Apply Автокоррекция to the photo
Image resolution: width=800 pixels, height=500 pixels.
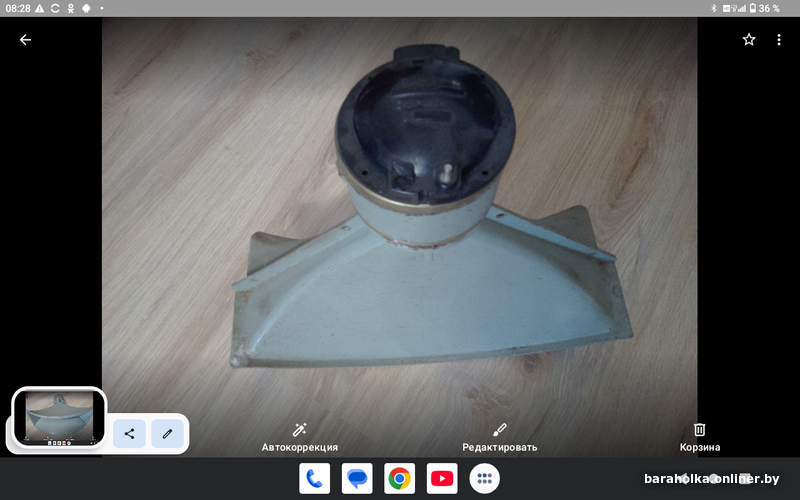(x=299, y=438)
